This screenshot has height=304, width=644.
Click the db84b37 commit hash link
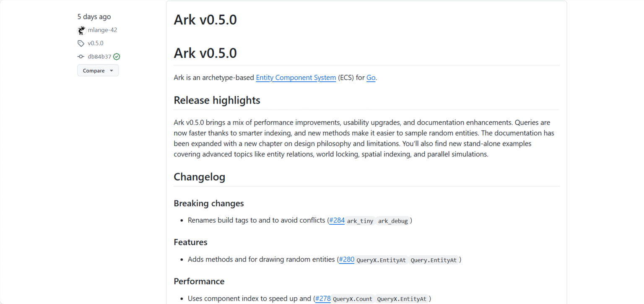[99, 56]
